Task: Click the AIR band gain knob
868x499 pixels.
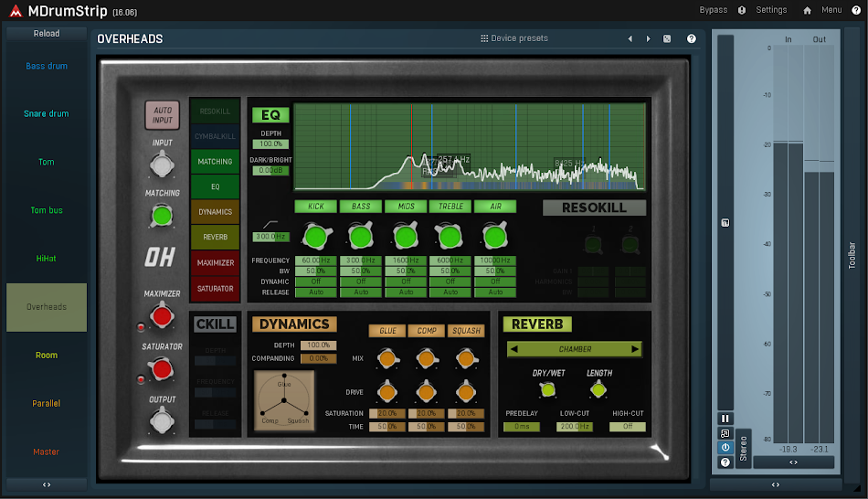Action: pyautogui.click(x=495, y=237)
